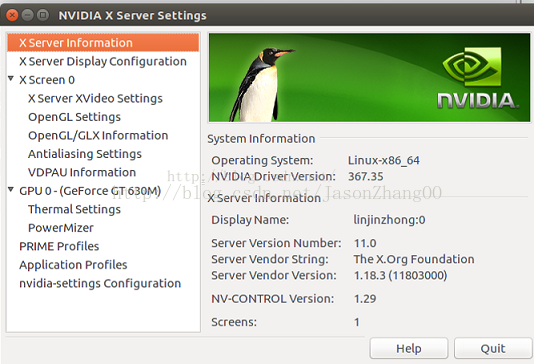Open PRIME Profiles

59,246
